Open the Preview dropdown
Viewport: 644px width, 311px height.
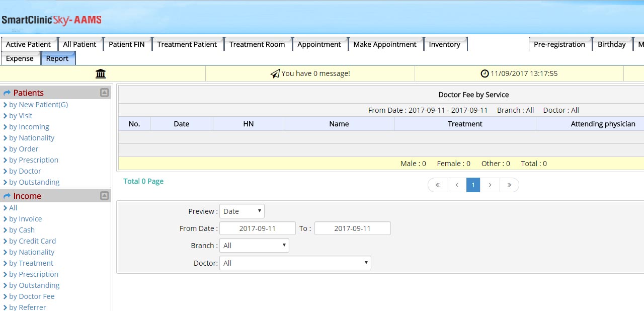[x=242, y=211]
